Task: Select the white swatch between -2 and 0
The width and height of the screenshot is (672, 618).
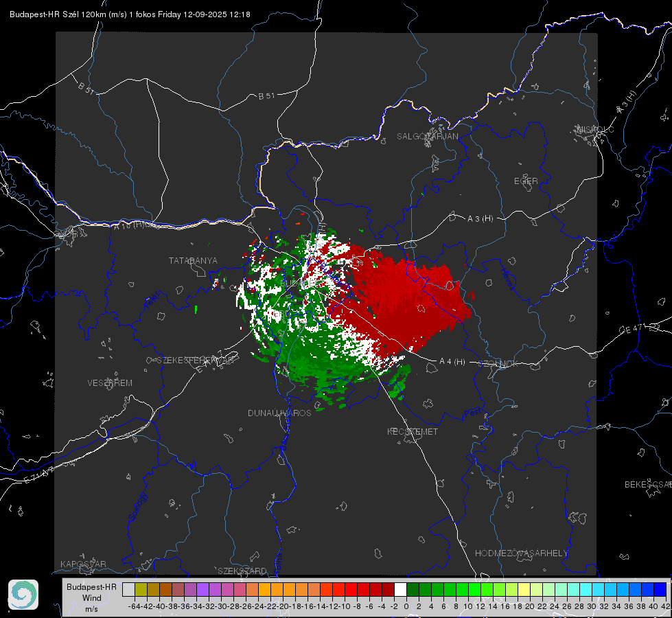Action: tap(400, 589)
